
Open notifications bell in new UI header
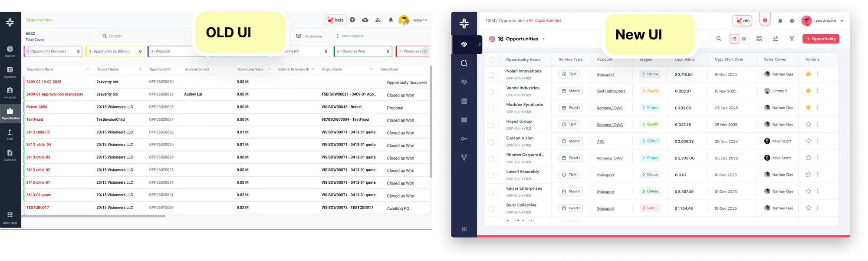pos(780,21)
